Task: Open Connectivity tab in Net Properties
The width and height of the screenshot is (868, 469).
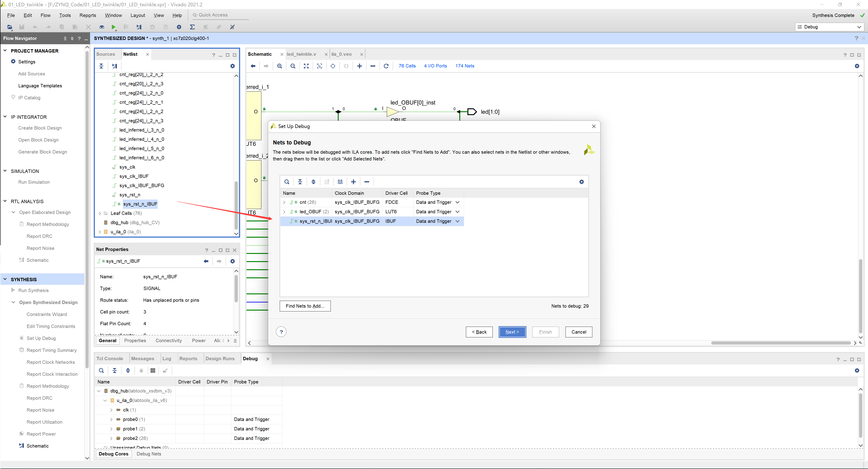Action: coord(169,341)
